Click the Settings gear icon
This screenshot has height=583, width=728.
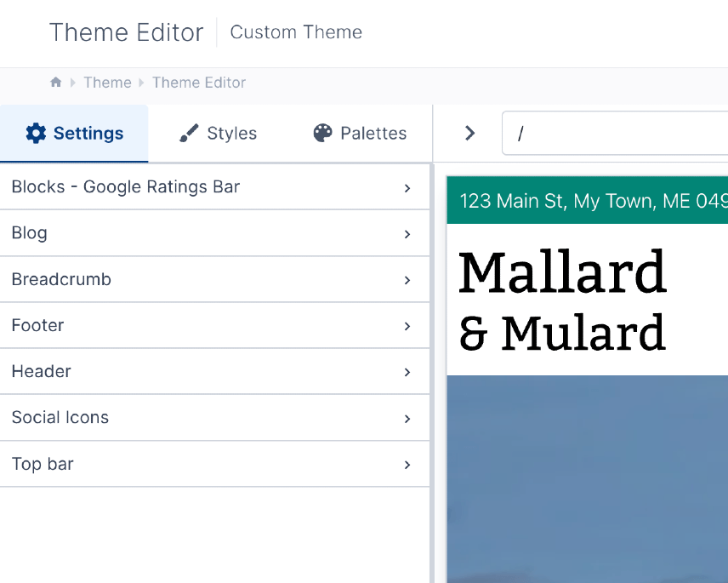[x=35, y=133]
